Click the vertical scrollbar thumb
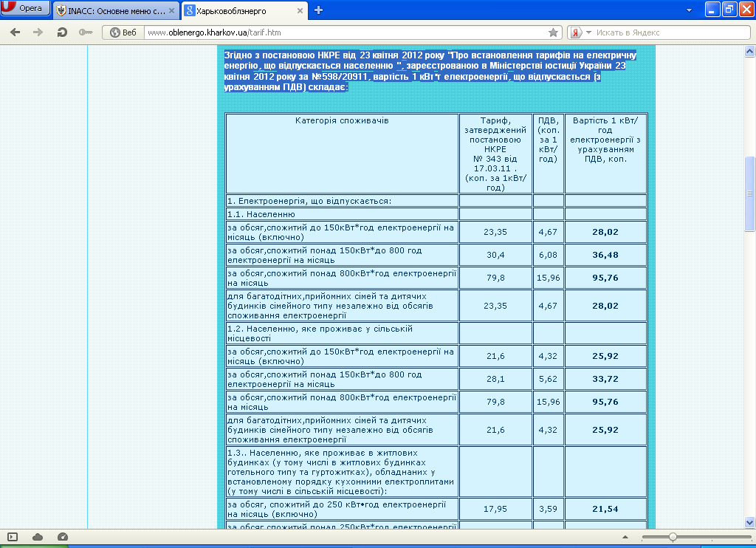Viewport: 756px width, 548px height. tap(750, 194)
